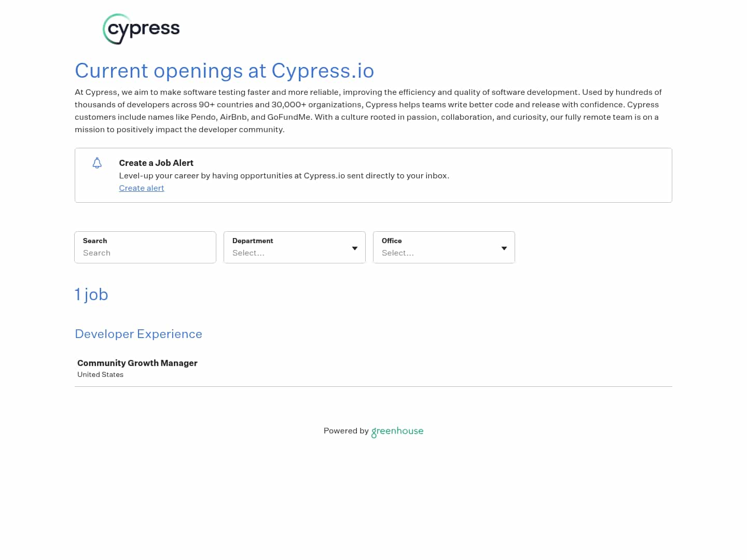Click the greenhouse logo link
This screenshot has height=560, width=747.
397,431
